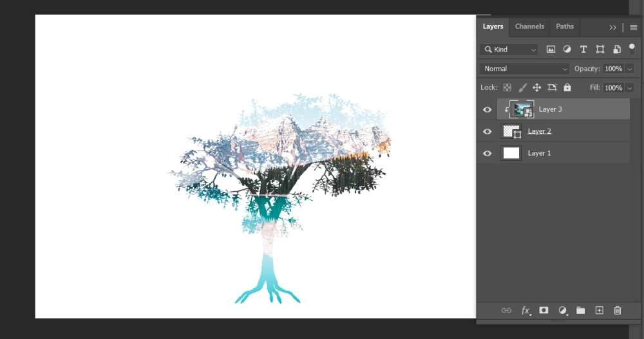
Task: Filter for pixel layers icon
Action: pos(551,50)
